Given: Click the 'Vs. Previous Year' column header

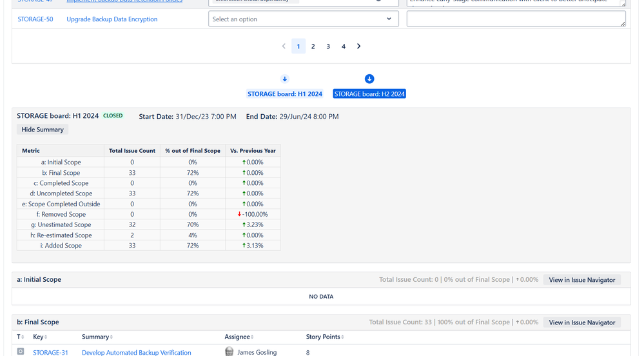Looking at the screenshot, I should pos(253,151).
